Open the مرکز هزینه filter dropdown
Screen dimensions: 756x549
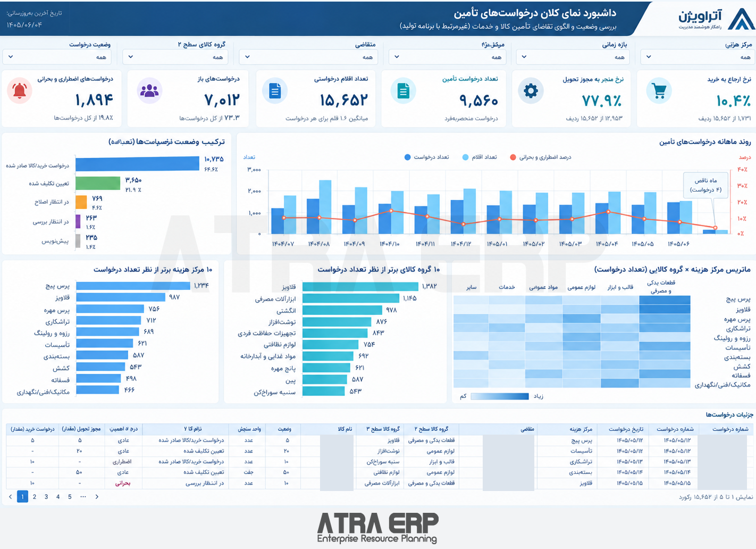698,57
